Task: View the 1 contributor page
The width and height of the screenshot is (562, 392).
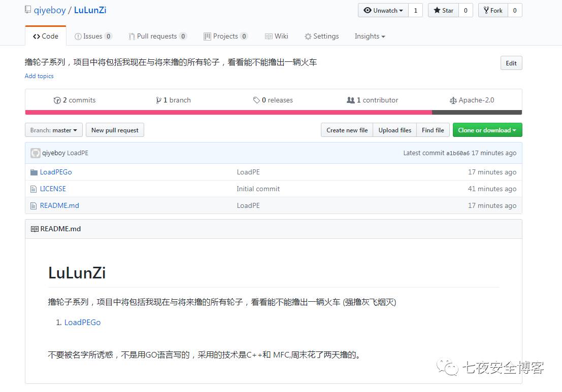Action: pyautogui.click(x=373, y=100)
